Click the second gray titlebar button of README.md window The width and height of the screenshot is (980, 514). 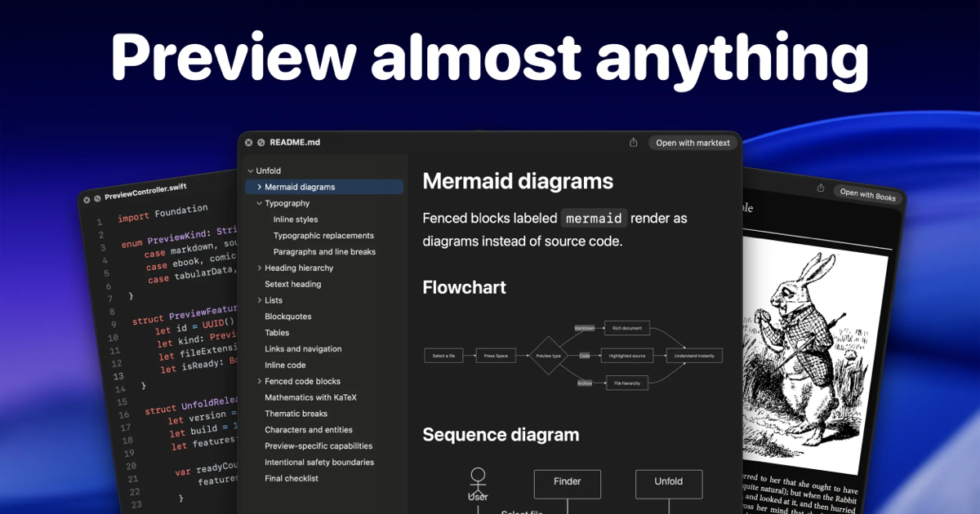tap(261, 142)
